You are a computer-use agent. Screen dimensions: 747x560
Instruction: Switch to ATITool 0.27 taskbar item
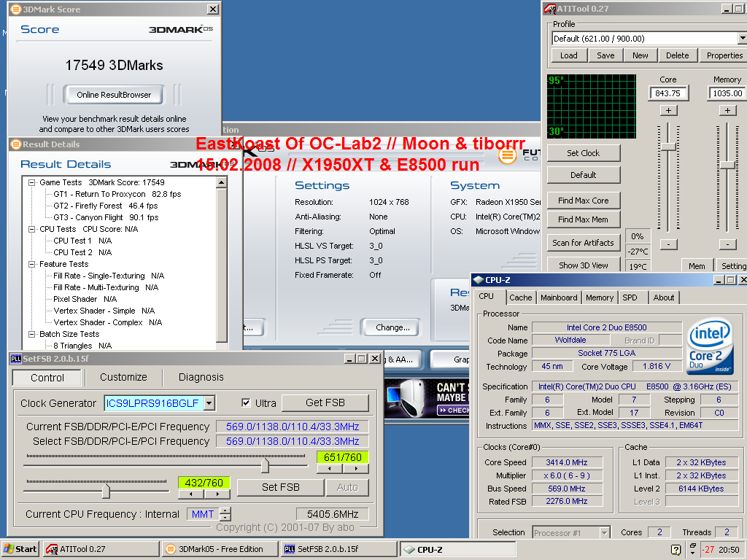click(x=101, y=549)
